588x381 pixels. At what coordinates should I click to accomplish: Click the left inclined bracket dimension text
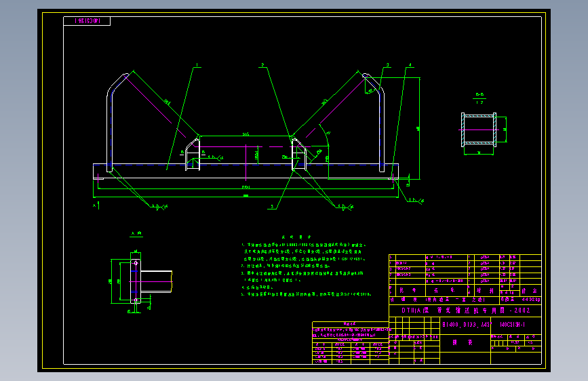tap(168, 101)
